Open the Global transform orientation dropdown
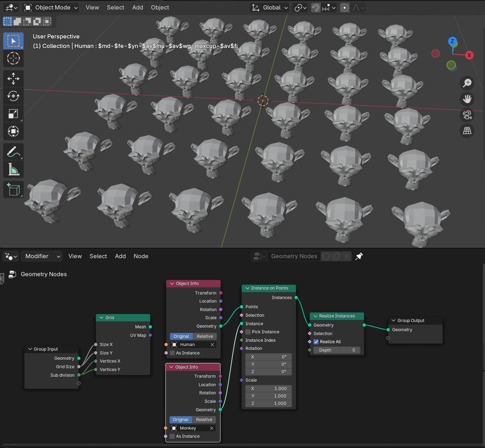485x448 pixels. click(270, 7)
